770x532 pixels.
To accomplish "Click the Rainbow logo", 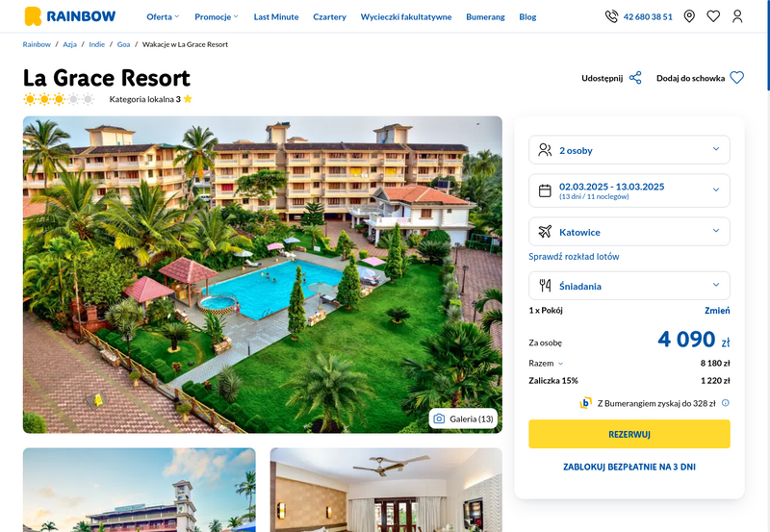I will tap(70, 16).
